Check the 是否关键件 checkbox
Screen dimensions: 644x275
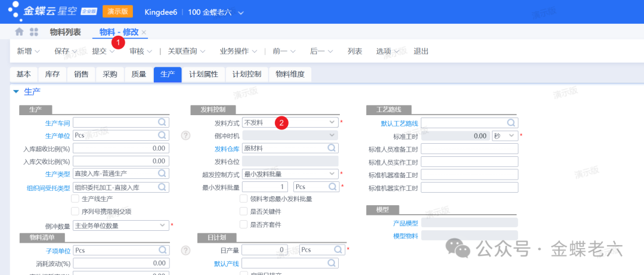[x=243, y=211]
